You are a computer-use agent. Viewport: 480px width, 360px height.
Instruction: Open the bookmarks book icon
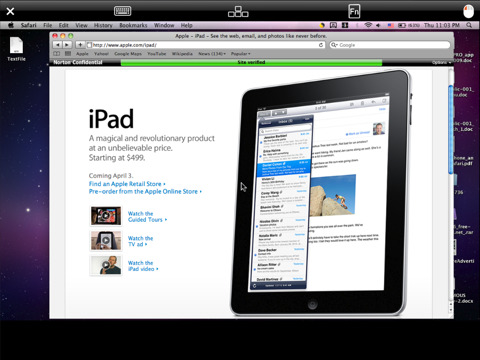tap(57, 54)
